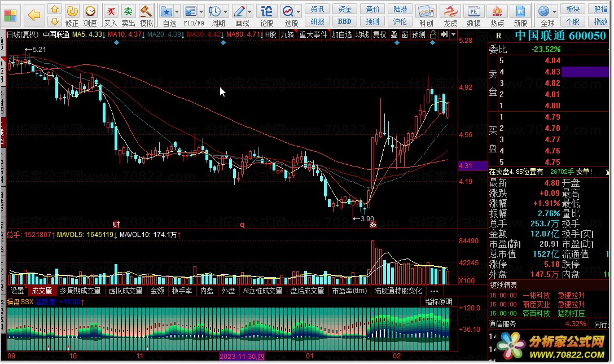Switch to the 换手率 tab

[182, 291]
